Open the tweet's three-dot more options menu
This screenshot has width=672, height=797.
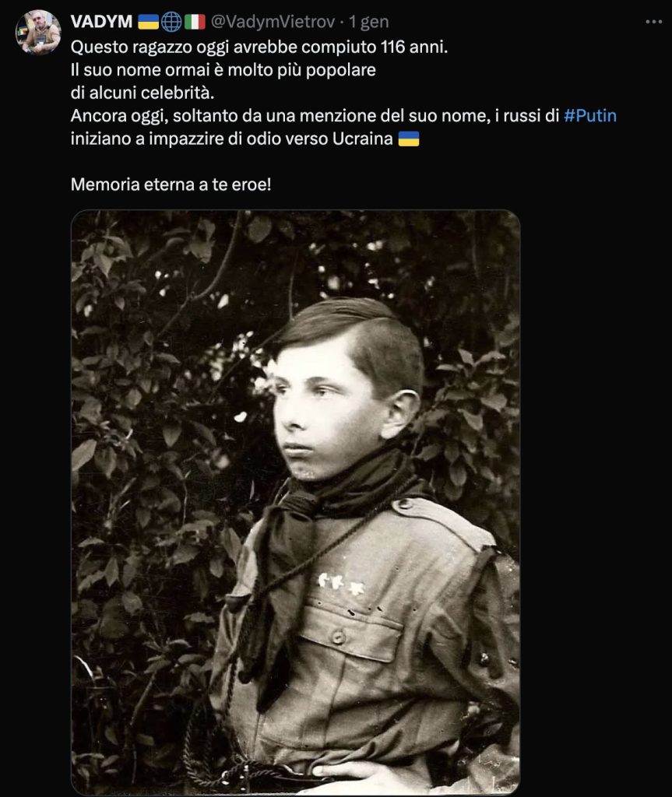[x=653, y=22]
